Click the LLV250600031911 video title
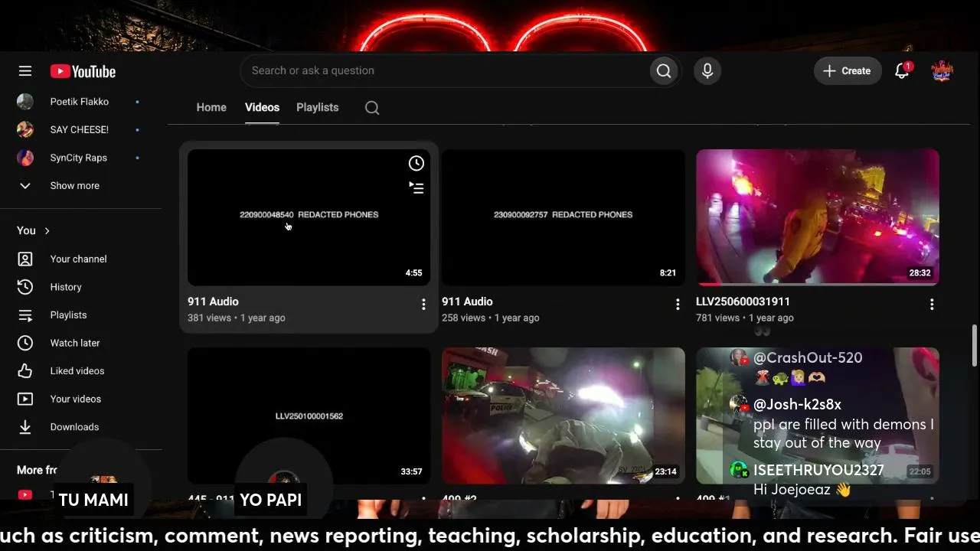 (x=743, y=302)
